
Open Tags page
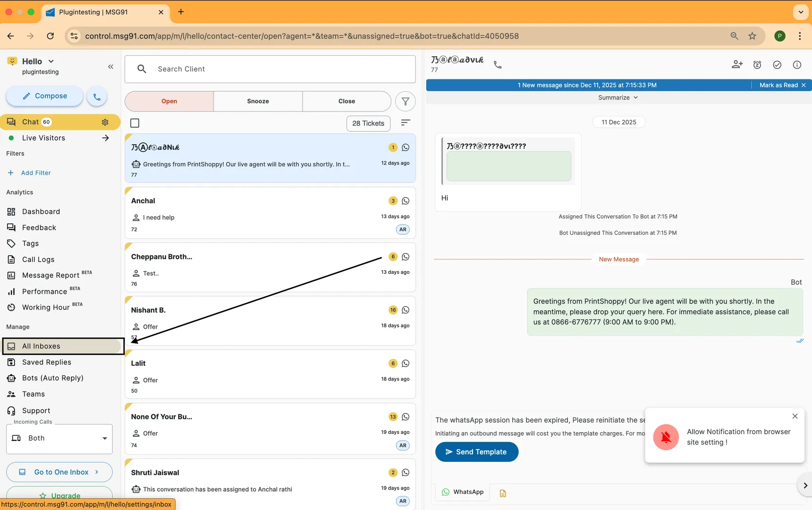(31, 244)
